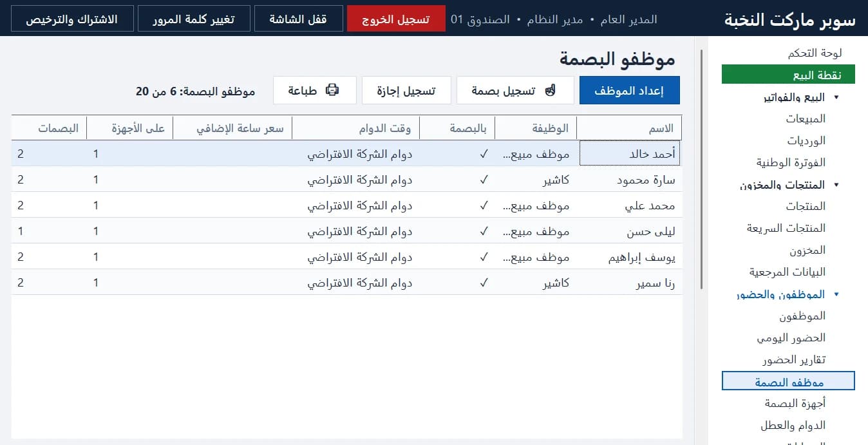Viewport: 868px width, 445px height.
Task: Click fingerprint checkmark in يوسف إبراهيم row
Action: [484, 257]
